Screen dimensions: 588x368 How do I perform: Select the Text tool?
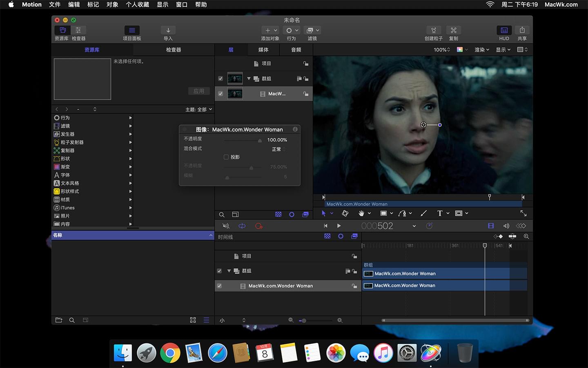[440, 213]
